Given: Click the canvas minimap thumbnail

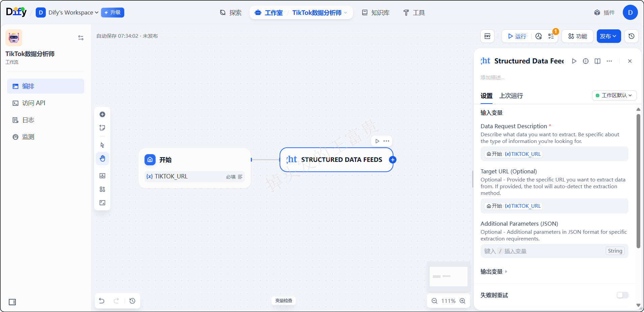Looking at the screenshot, I should pyautogui.click(x=448, y=276).
